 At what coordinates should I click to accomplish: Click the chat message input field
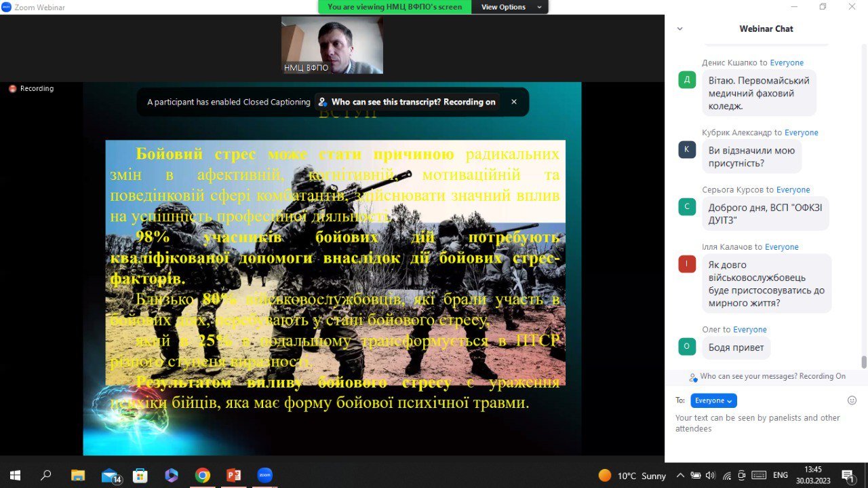759,423
